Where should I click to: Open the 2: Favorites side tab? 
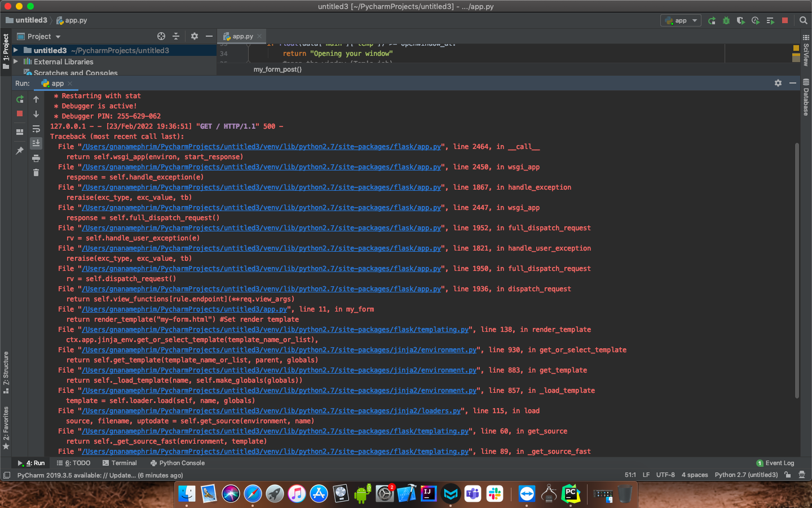(x=6, y=428)
